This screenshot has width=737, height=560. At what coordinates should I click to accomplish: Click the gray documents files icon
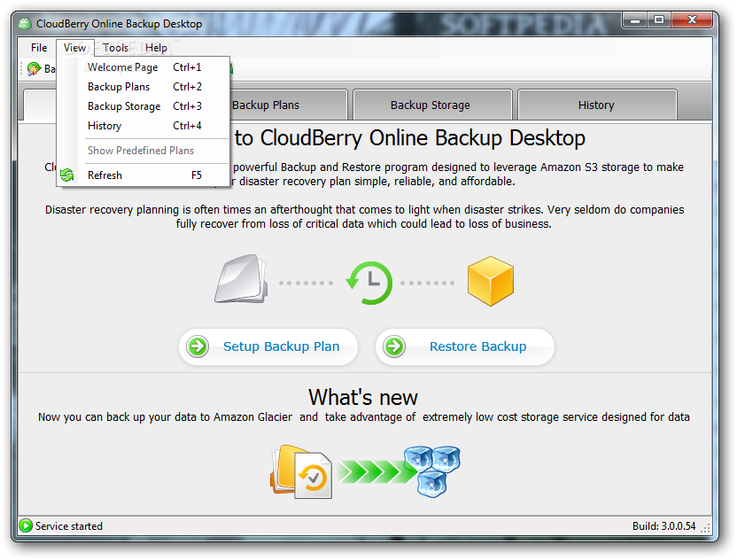pos(241,279)
